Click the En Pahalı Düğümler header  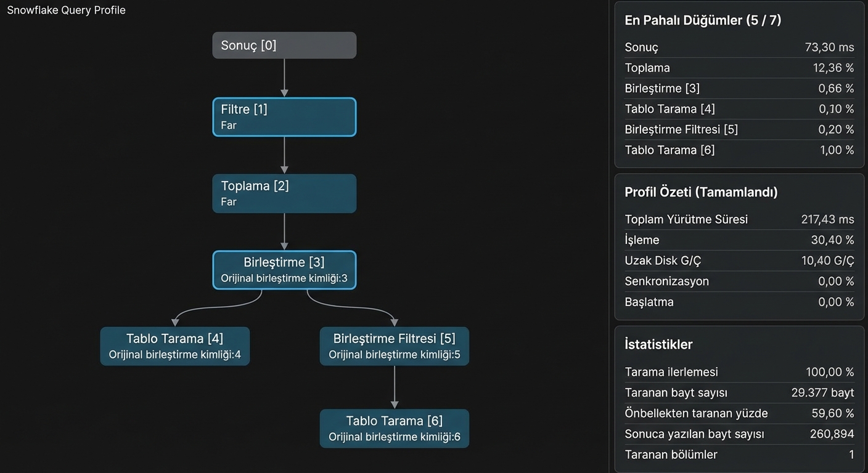[703, 20]
